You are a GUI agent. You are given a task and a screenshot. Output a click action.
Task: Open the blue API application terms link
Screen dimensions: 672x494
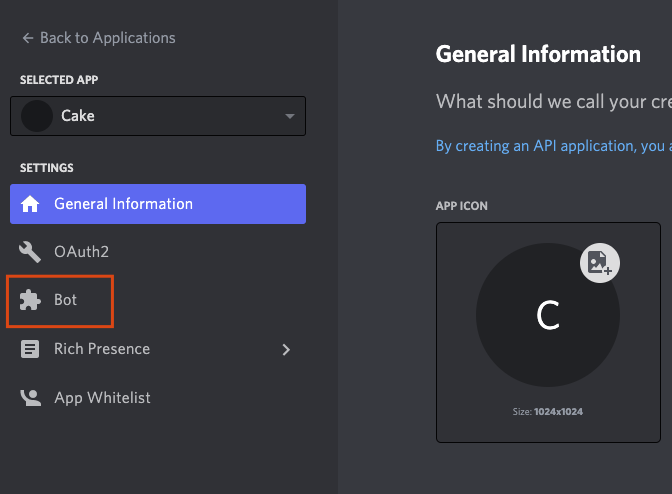[554, 146]
